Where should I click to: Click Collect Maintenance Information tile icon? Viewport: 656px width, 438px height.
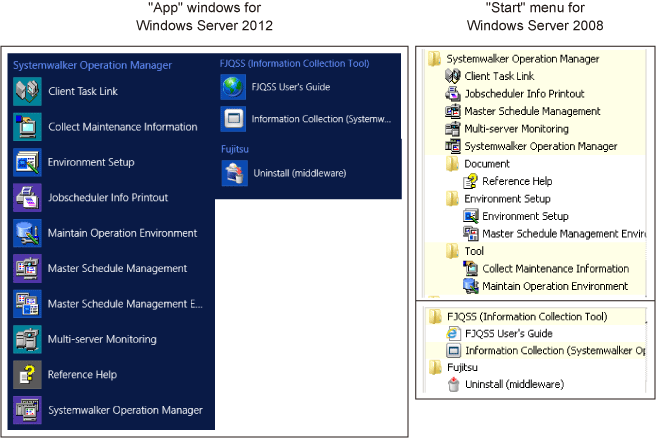(x=27, y=127)
